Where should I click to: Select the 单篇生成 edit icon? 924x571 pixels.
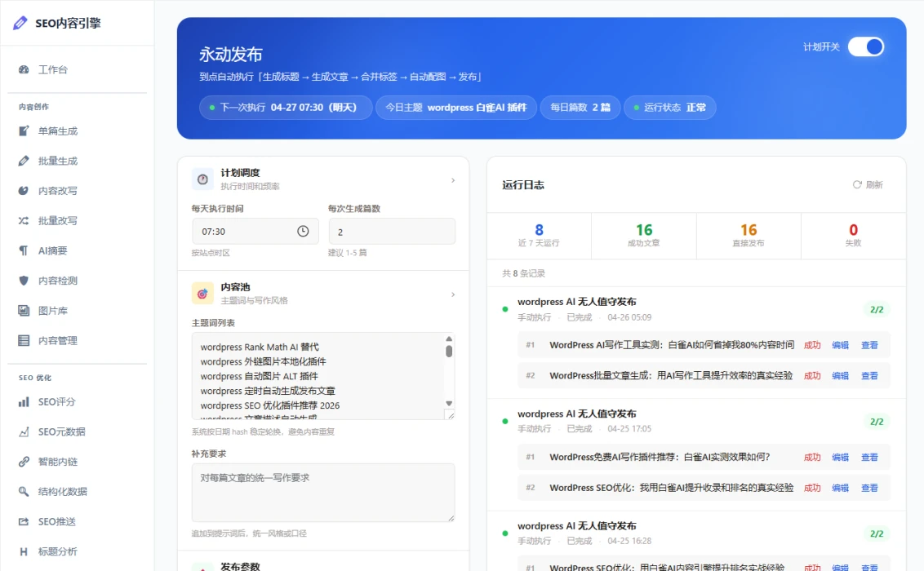[x=24, y=131]
